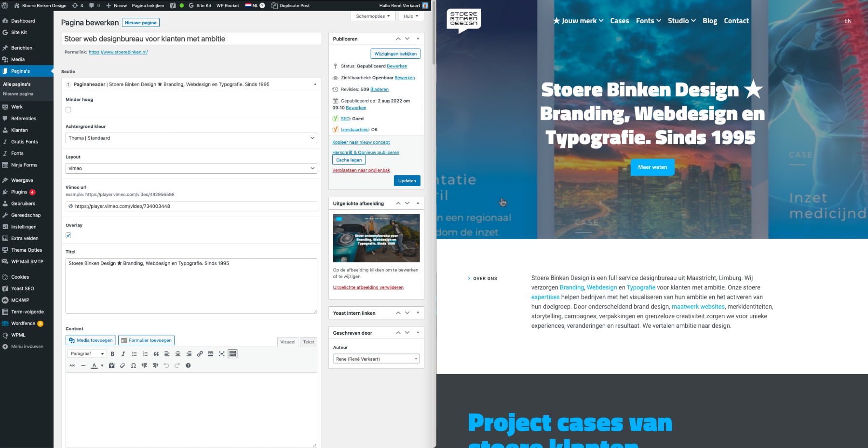Image resolution: width=868 pixels, height=448 pixels.
Task: Clear formatting with eraser icon
Action: click(x=122, y=366)
